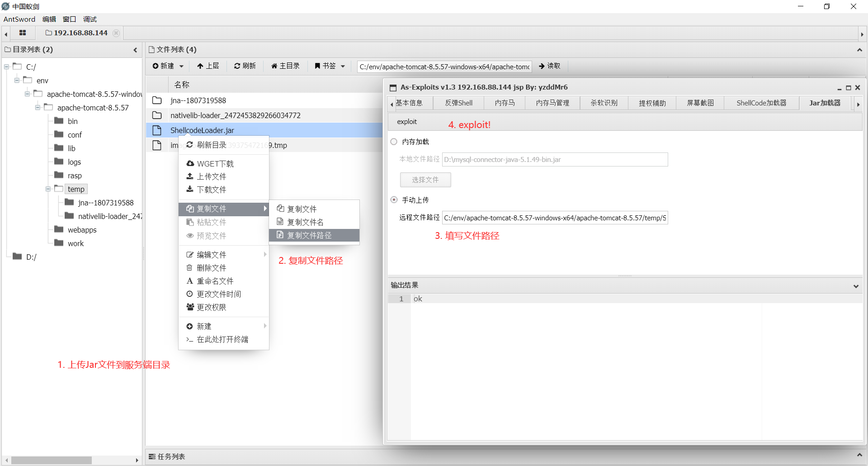Select the 手动上传 radio button
This screenshot has width=868, height=466.
pos(393,200)
